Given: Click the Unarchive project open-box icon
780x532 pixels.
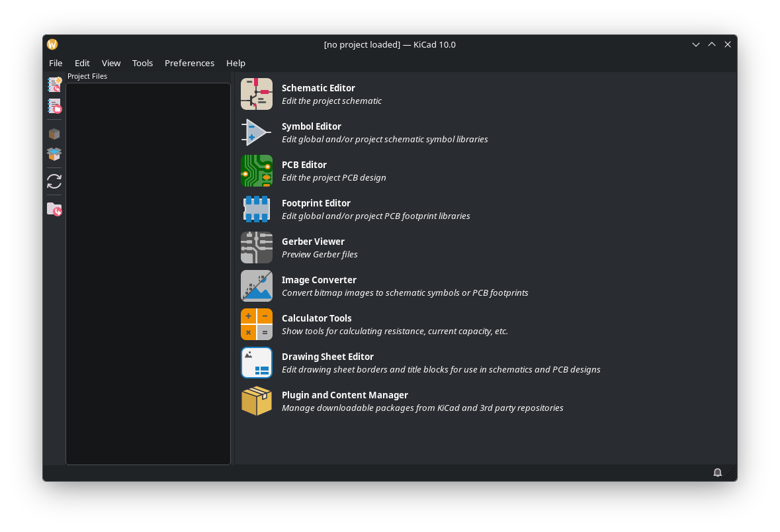Looking at the screenshot, I should click(54, 154).
